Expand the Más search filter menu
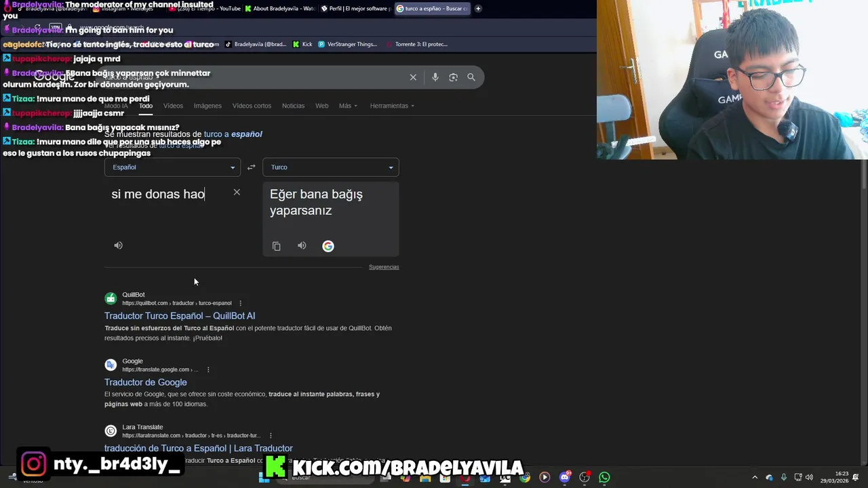Screen dimensions: 868x488 click(x=348, y=106)
